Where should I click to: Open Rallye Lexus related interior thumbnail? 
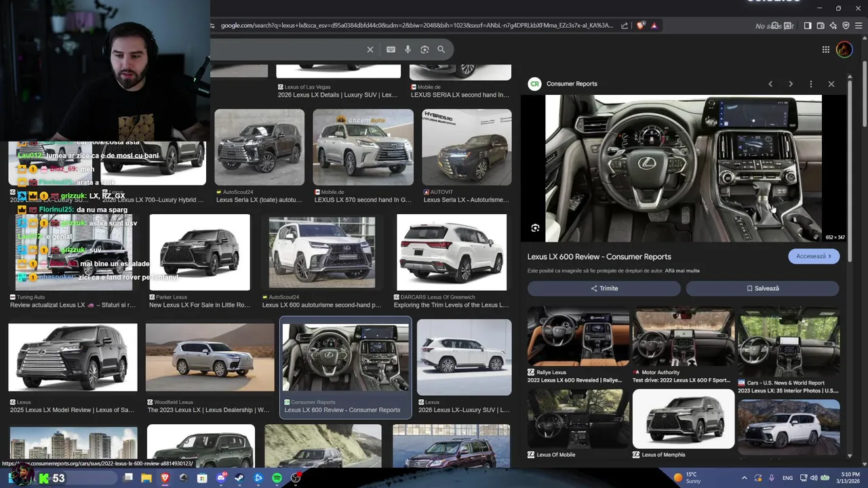(x=578, y=336)
